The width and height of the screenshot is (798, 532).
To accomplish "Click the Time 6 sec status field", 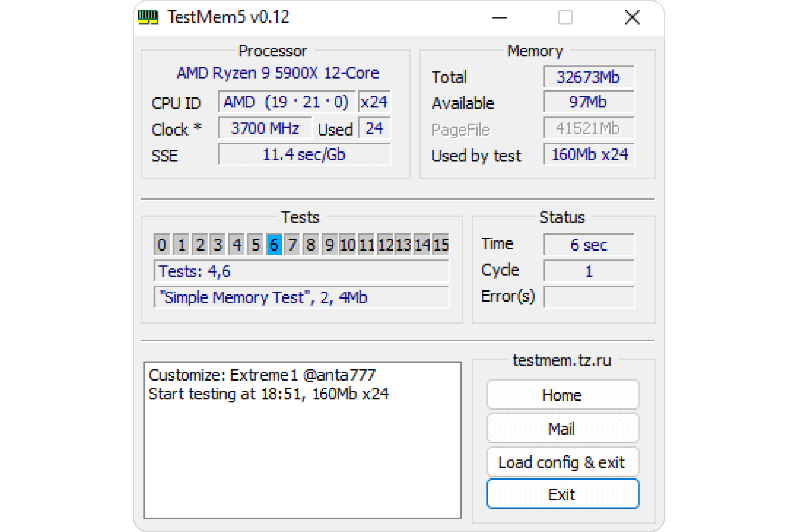I will (x=588, y=245).
